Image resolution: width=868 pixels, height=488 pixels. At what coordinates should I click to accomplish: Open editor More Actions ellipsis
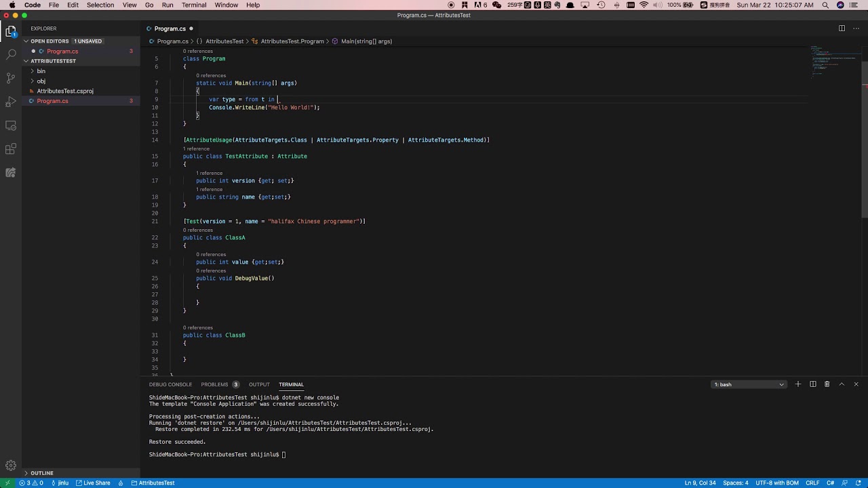click(x=856, y=28)
